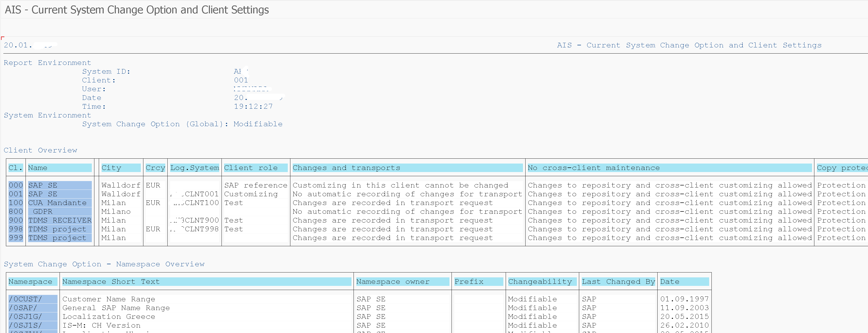Click the Time value 19:12:27

(253, 107)
